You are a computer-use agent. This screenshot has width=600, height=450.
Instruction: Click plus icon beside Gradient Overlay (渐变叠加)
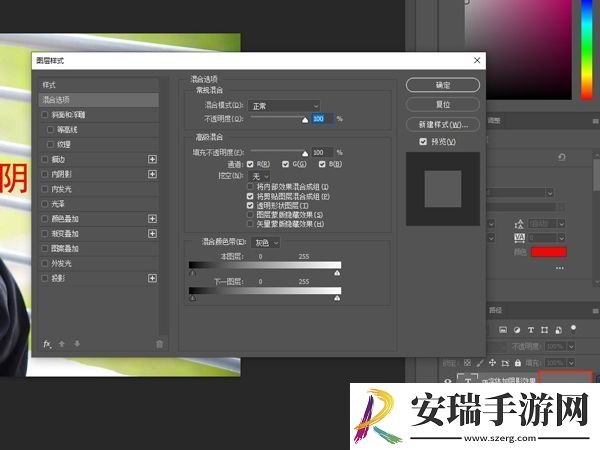click(x=152, y=233)
